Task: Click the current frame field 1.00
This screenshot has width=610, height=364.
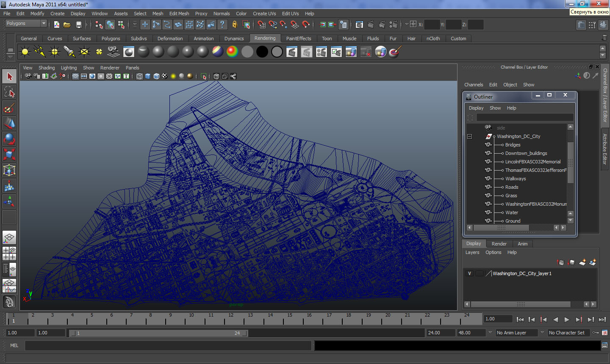Action: [x=498, y=319]
